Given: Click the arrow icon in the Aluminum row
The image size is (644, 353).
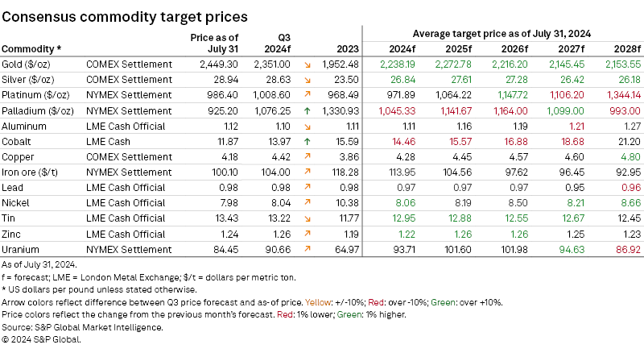Looking at the screenshot, I should pos(308,127).
